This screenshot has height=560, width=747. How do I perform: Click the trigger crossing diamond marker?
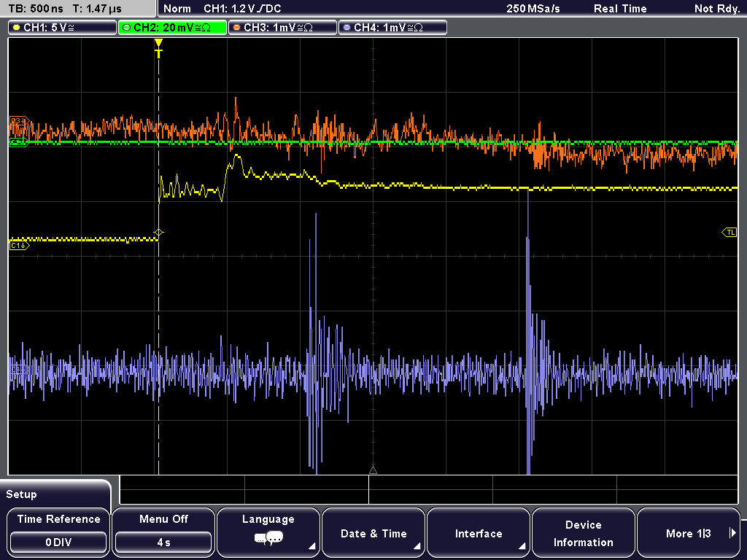[x=158, y=233]
